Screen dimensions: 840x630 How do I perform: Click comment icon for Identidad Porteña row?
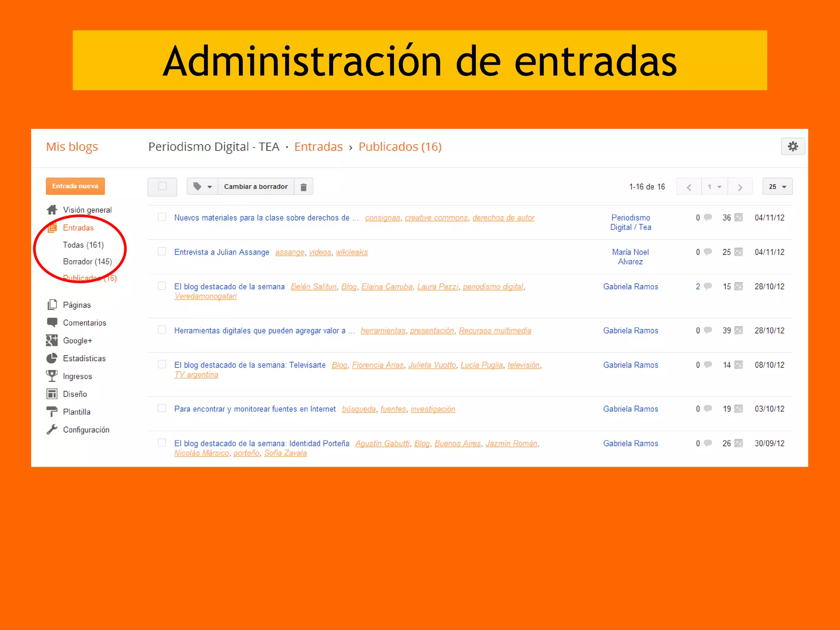point(708,443)
